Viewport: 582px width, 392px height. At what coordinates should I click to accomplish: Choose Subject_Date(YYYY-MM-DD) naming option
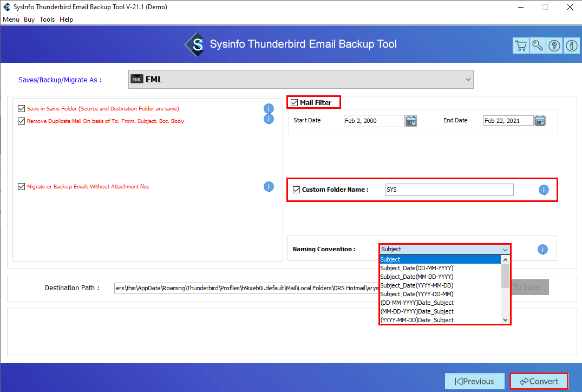(x=440, y=285)
